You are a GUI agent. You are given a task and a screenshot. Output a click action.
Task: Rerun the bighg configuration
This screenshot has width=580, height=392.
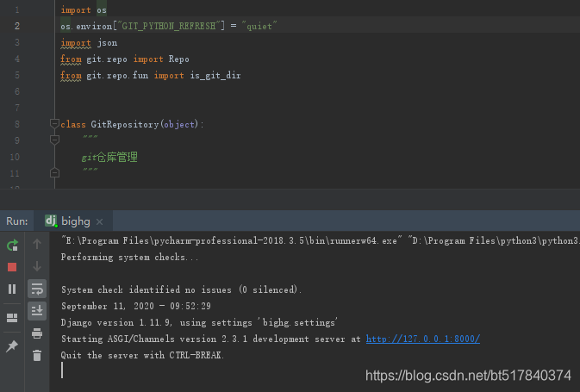click(12, 245)
